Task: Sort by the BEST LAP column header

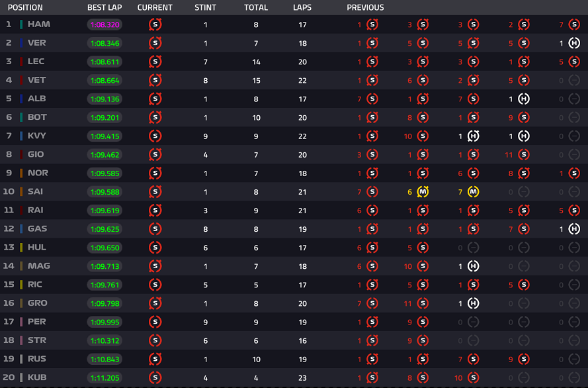Action: click(x=103, y=8)
